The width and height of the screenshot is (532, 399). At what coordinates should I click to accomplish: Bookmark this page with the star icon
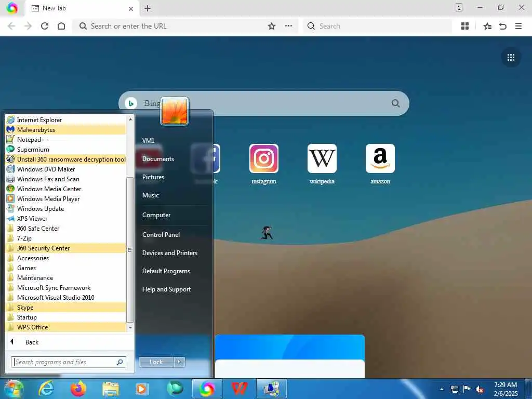272,26
